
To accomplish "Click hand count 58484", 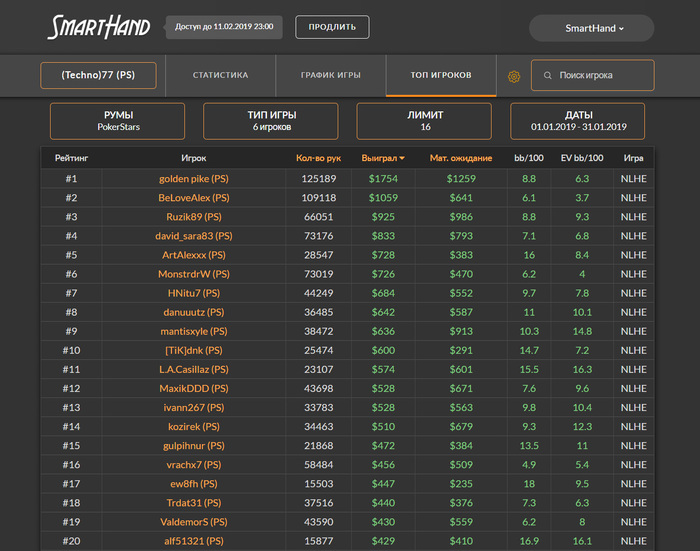I will coord(319,465).
